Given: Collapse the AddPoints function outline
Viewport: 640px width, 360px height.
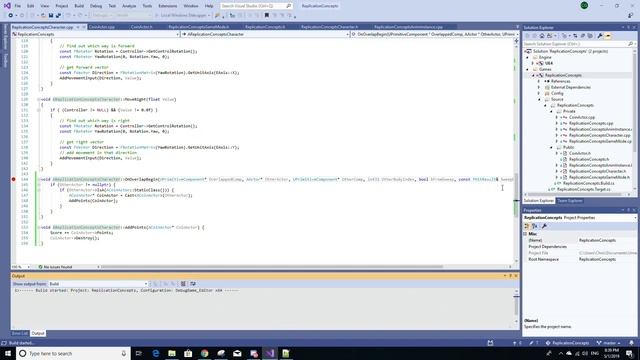Looking at the screenshot, I should tap(39, 227).
